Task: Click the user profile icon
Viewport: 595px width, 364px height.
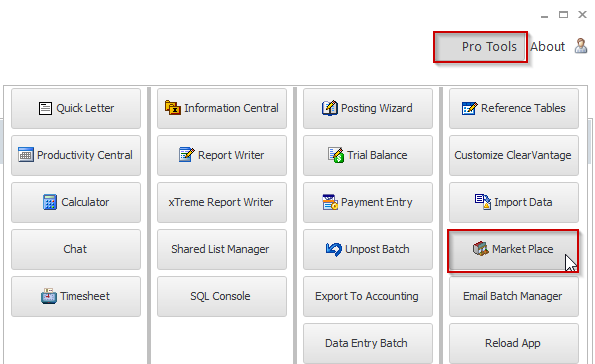Action: pyautogui.click(x=581, y=46)
